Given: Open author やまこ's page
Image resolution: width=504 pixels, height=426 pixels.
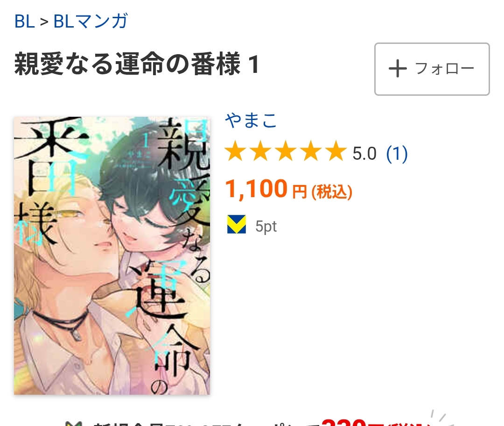Looking at the screenshot, I should click(251, 121).
